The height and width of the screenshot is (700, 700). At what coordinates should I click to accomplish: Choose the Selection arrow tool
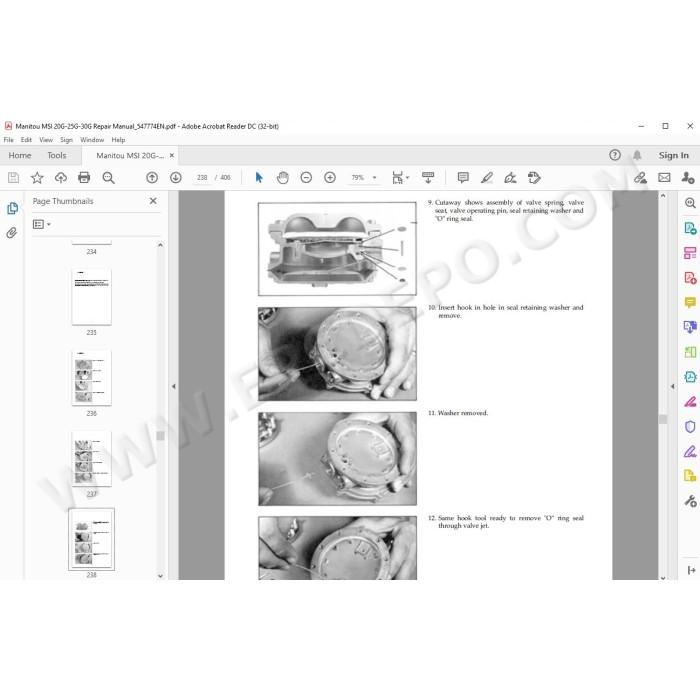click(x=259, y=178)
